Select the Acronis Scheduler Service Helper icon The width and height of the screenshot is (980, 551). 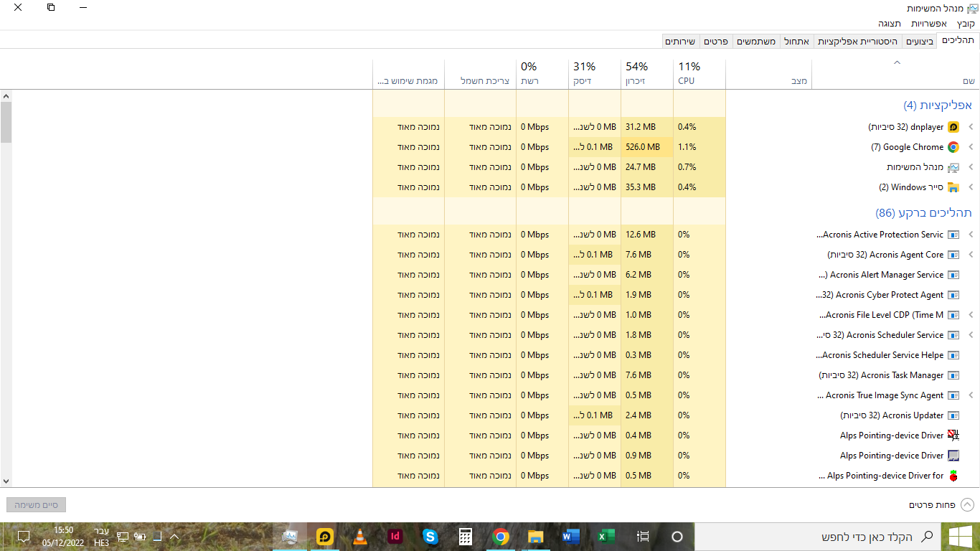pos(953,355)
